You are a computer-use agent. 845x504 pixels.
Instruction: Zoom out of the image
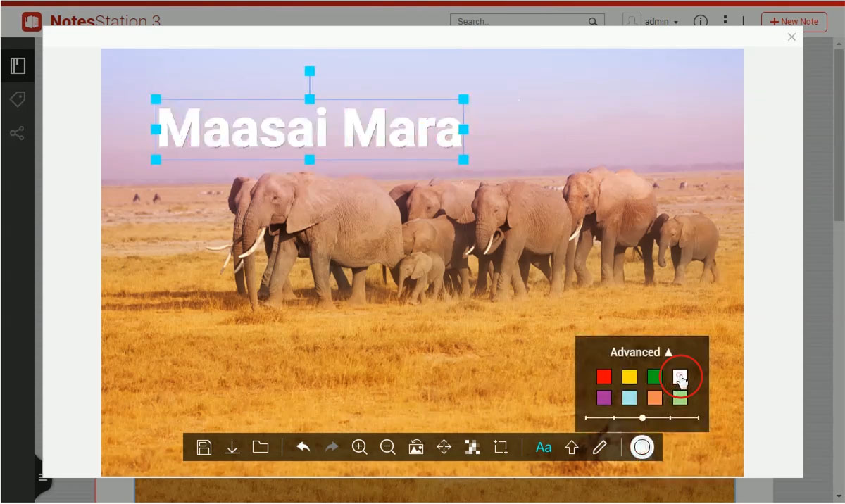coord(387,447)
